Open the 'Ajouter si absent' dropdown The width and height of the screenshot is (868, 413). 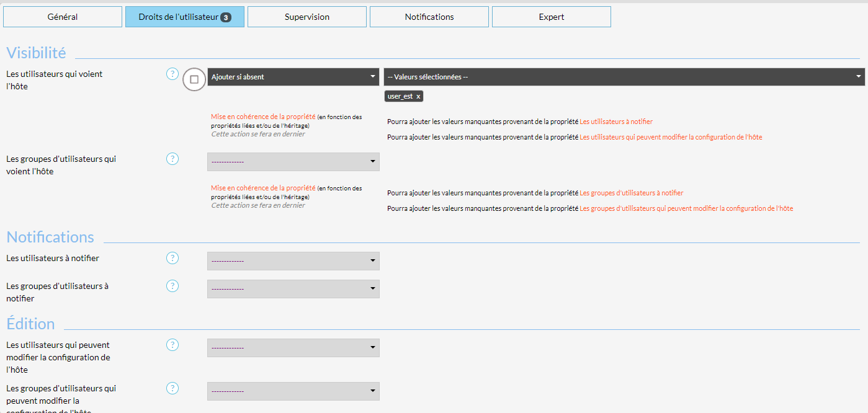293,77
